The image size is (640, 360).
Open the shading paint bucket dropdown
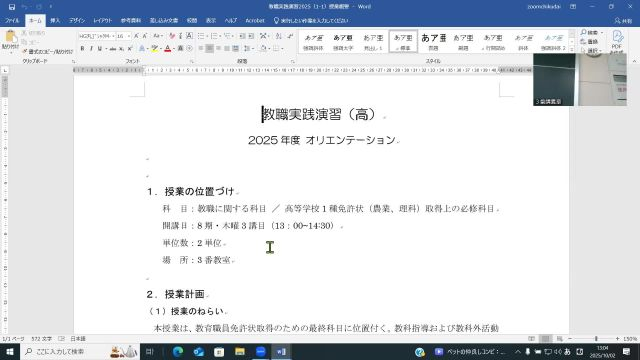[x=268, y=49]
